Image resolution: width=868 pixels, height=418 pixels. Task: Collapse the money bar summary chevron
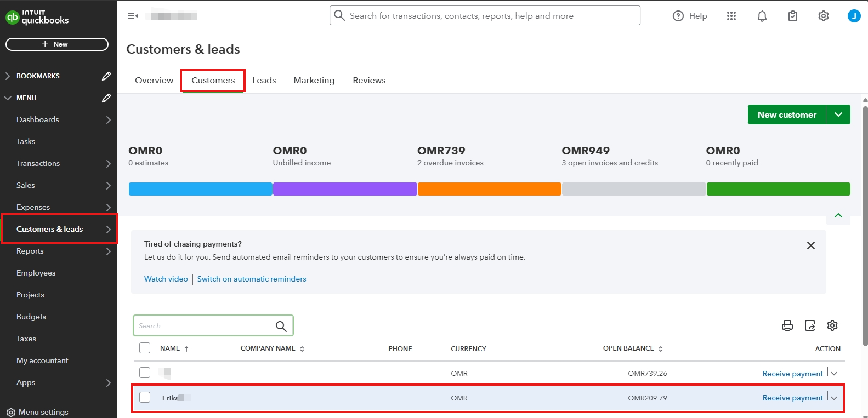pyautogui.click(x=838, y=215)
